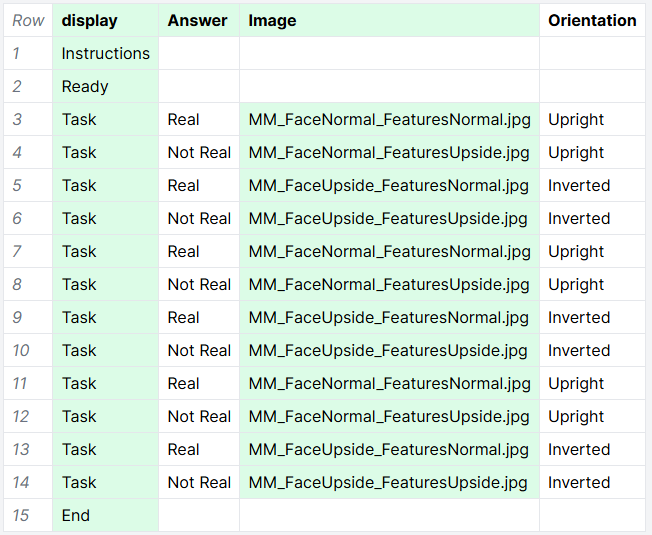Screen dimensions: 652x535
Task: Select the image filename cell in row 3
Action: tap(389, 119)
